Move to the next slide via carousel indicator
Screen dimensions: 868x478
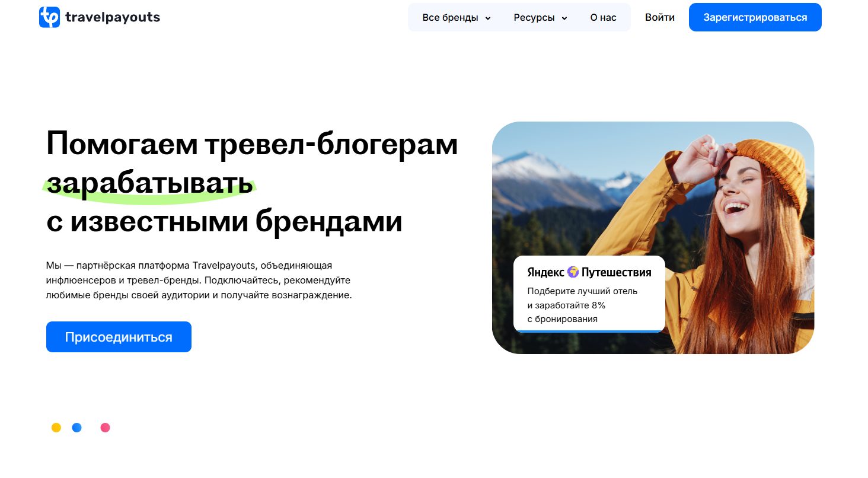point(76,427)
